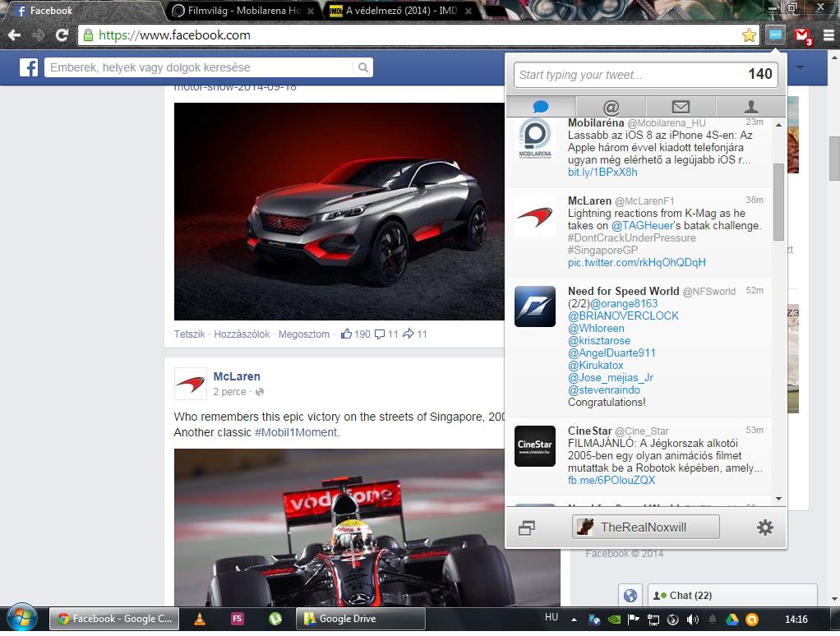The image size is (840, 636).
Task: Open the timeline tab with speech bubble icon
Action: click(541, 107)
